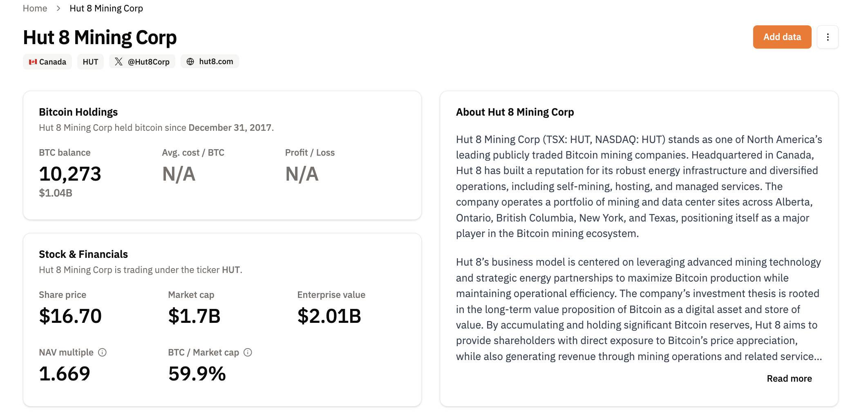Select the HUT ticker tag
Screen dimensions: 868x416
[90, 62]
